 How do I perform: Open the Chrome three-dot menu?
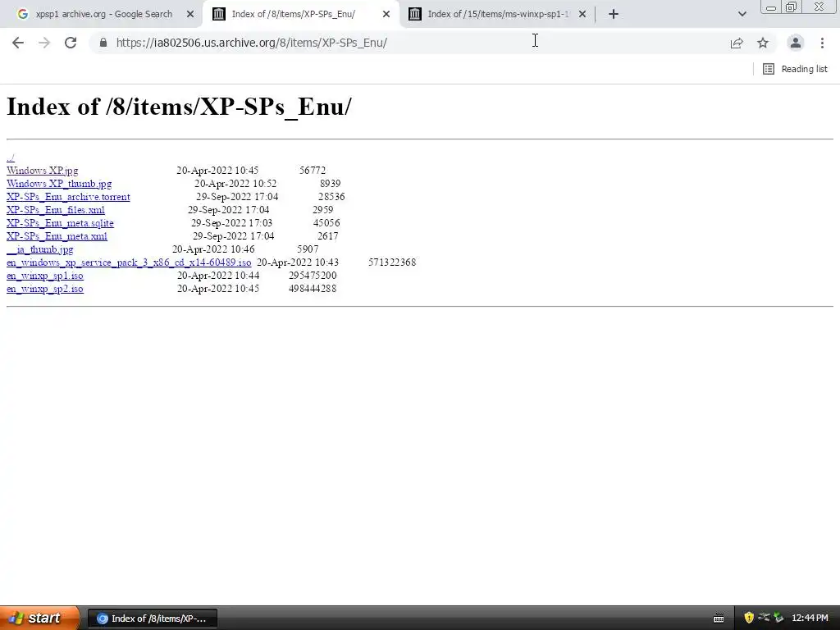point(822,43)
